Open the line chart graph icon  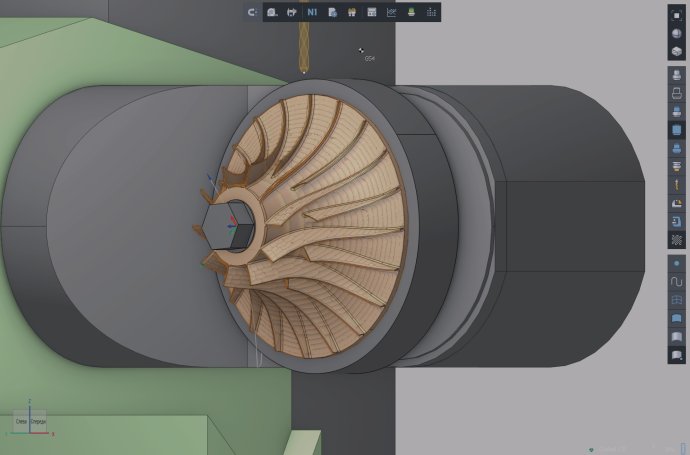[391, 12]
